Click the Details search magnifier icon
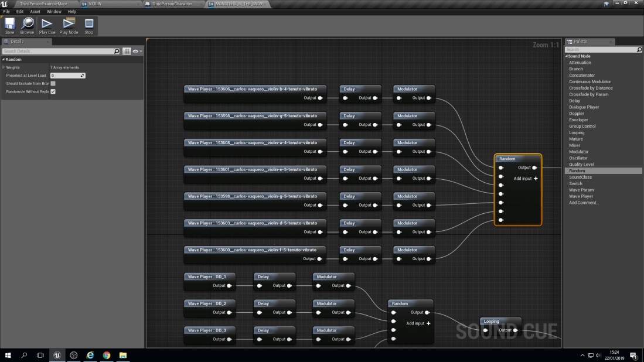The height and width of the screenshot is (362, 644). click(x=117, y=52)
